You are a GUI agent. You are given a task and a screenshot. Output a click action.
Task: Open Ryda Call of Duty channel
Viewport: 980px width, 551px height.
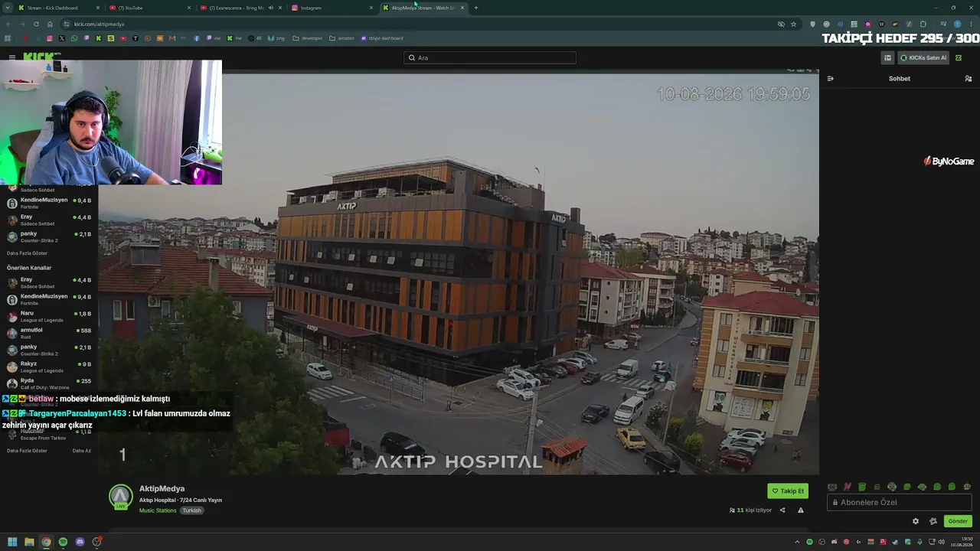point(49,383)
